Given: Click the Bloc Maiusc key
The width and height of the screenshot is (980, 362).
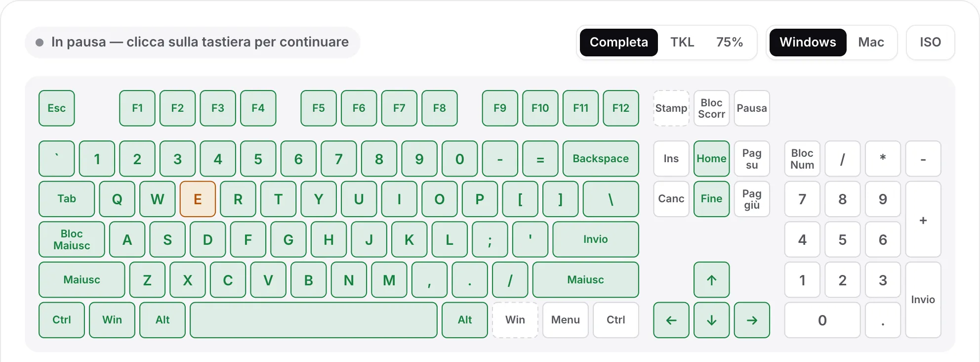Looking at the screenshot, I should point(72,239).
